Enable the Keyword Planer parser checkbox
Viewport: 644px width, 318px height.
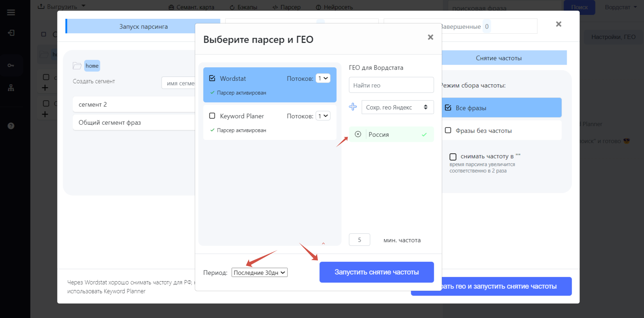click(212, 116)
